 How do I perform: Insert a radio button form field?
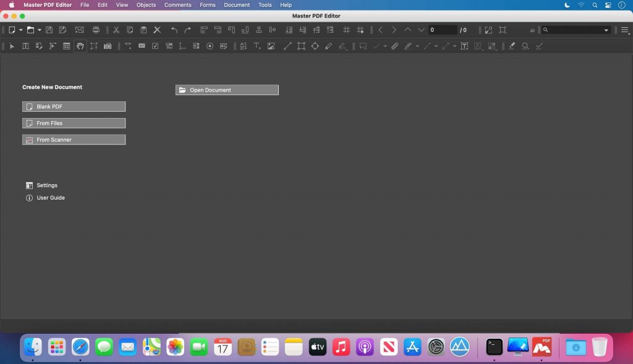[210, 46]
